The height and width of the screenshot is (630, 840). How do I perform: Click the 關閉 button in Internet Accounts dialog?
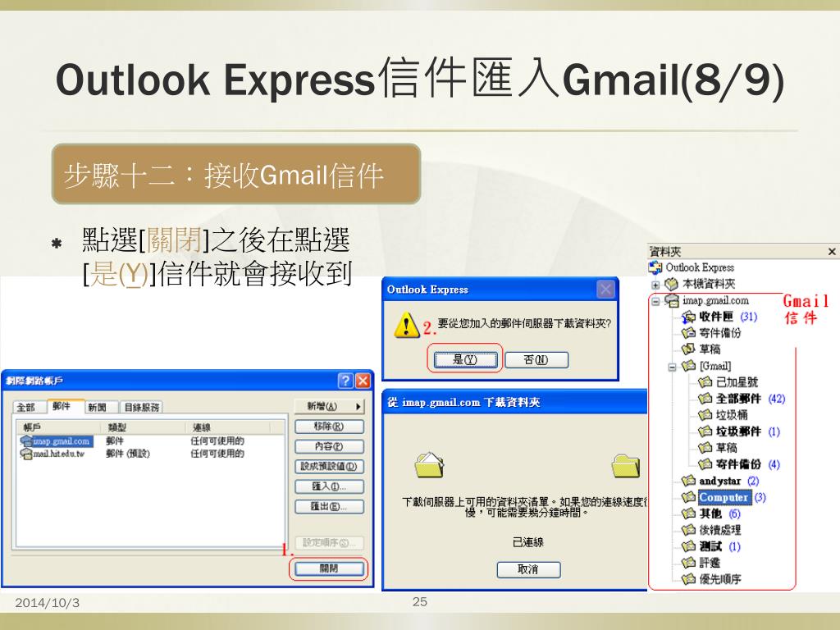329,568
